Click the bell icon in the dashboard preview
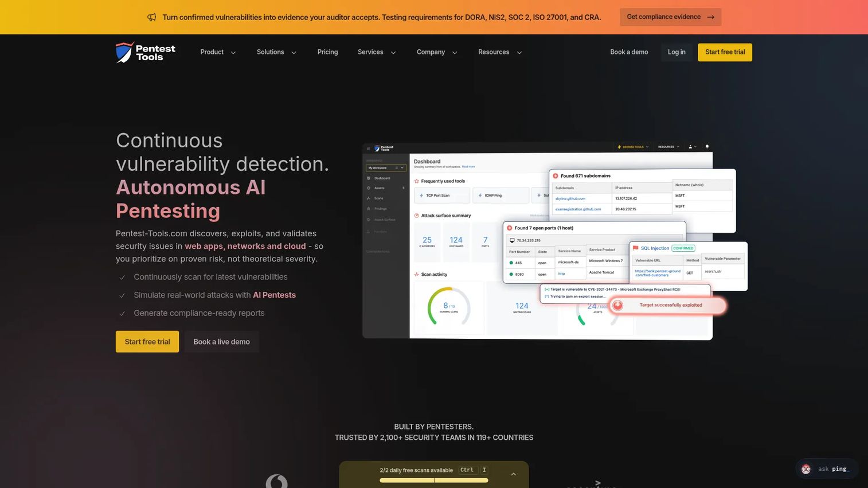Screen dimensions: 868x488 coord(707,147)
